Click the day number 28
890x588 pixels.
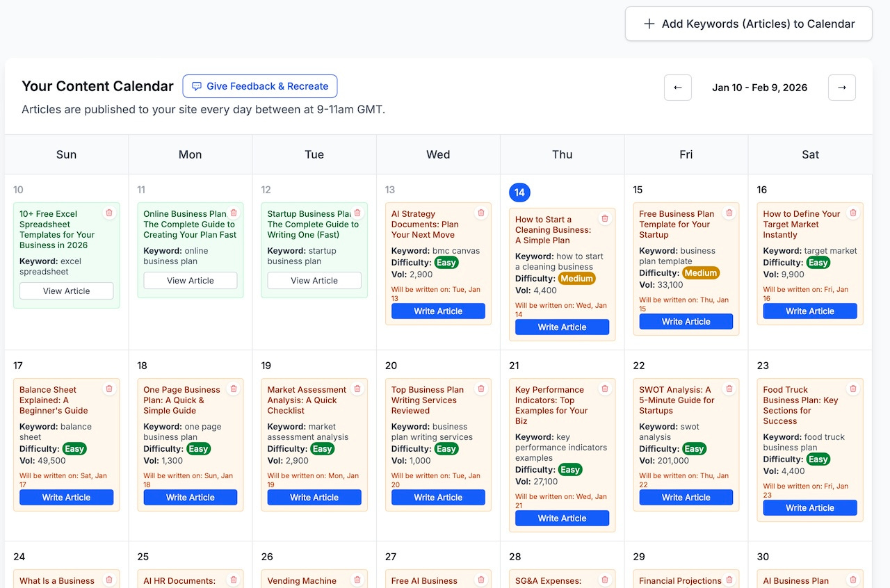point(515,557)
